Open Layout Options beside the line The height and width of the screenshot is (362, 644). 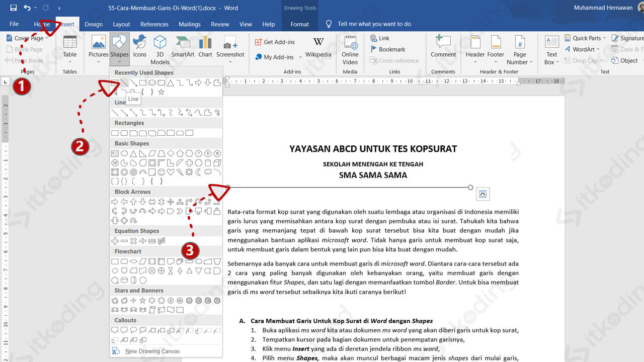(482, 194)
